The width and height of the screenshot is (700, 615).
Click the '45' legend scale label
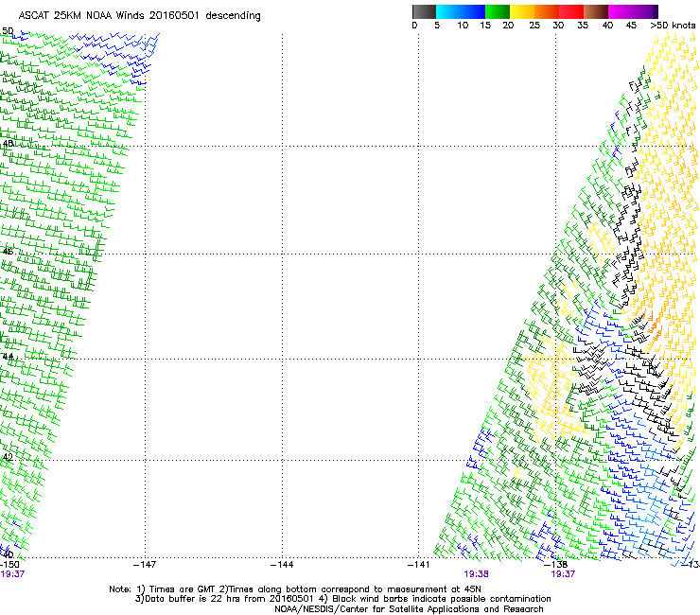[631, 26]
